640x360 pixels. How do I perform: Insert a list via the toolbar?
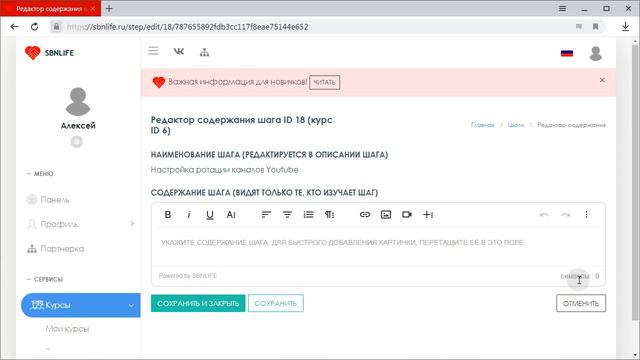(309, 215)
